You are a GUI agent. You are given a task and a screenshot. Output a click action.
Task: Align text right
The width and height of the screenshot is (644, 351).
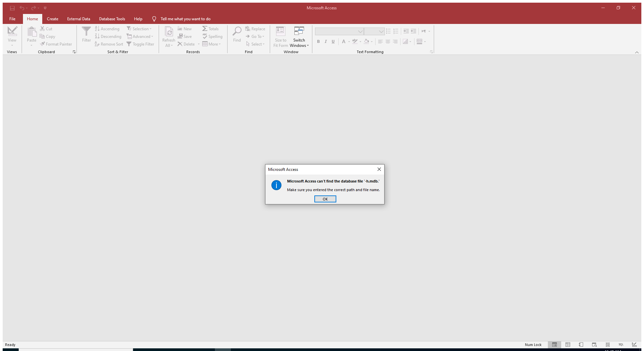click(395, 42)
